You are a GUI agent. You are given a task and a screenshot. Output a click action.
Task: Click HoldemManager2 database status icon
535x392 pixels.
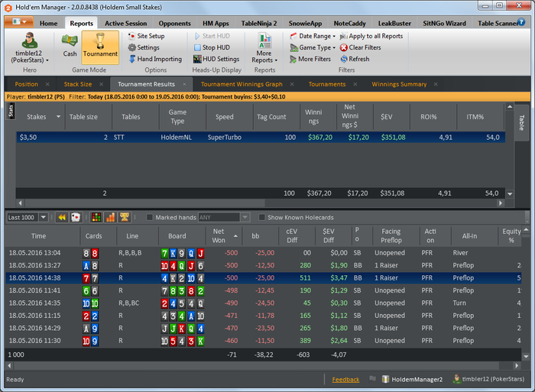point(385,379)
